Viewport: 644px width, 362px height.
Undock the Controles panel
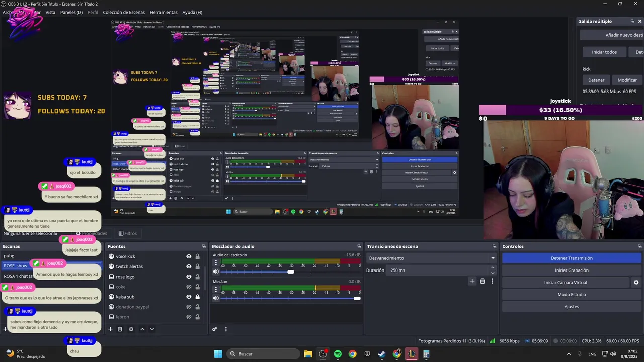tap(639, 246)
